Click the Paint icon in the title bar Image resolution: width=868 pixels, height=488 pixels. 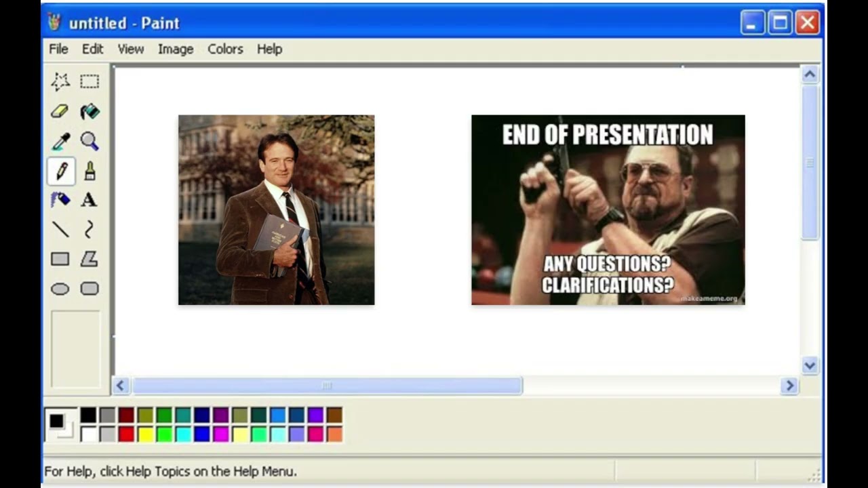pos(54,22)
